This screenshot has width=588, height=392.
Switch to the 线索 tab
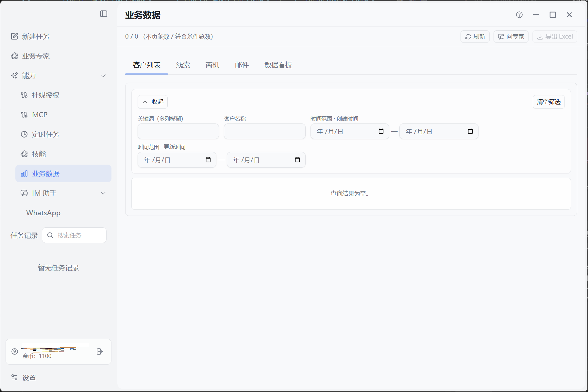click(183, 65)
